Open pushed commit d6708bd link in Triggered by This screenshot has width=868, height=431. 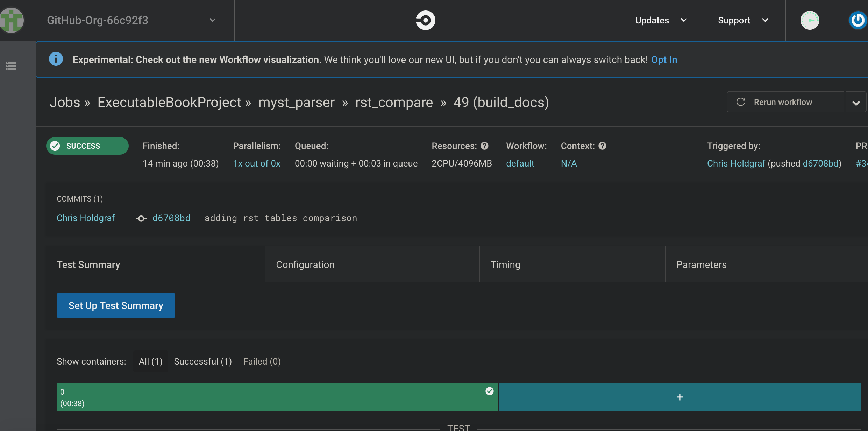point(820,163)
